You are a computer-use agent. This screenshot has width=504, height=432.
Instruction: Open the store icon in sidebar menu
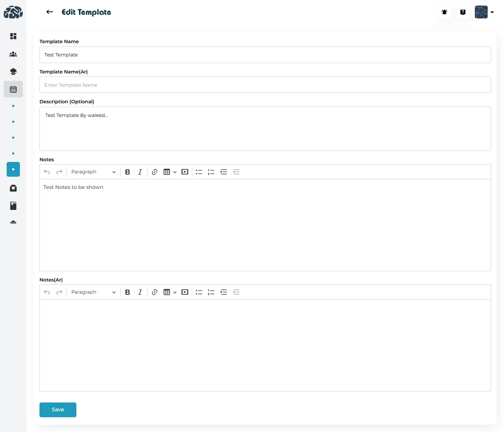click(x=13, y=188)
